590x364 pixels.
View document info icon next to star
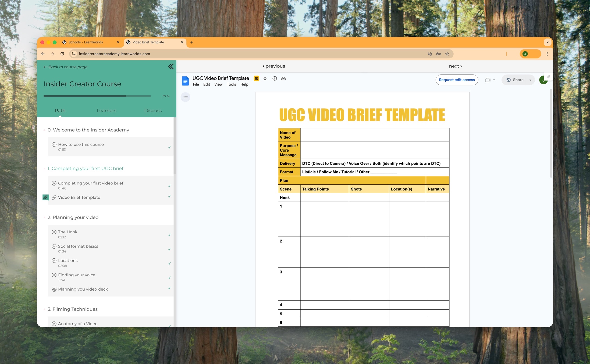pyautogui.click(x=275, y=78)
